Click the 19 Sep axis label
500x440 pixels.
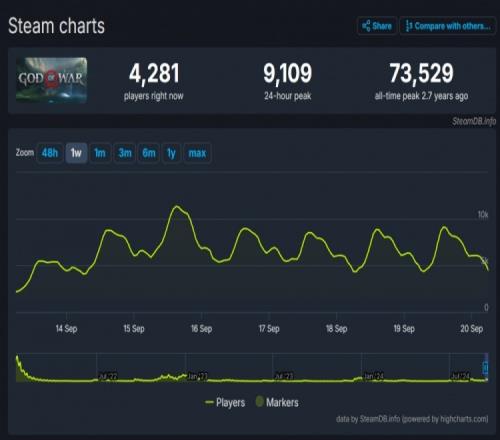click(x=404, y=329)
